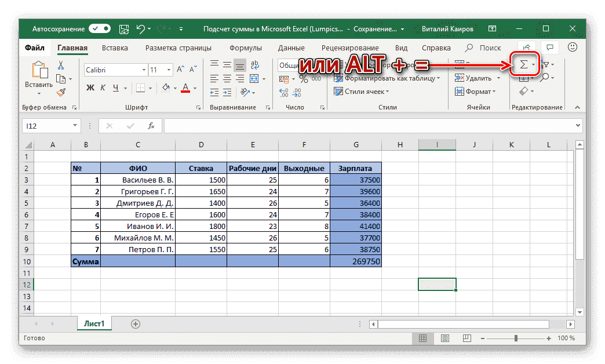Apply bold with the Ж icon

point(90,88)
